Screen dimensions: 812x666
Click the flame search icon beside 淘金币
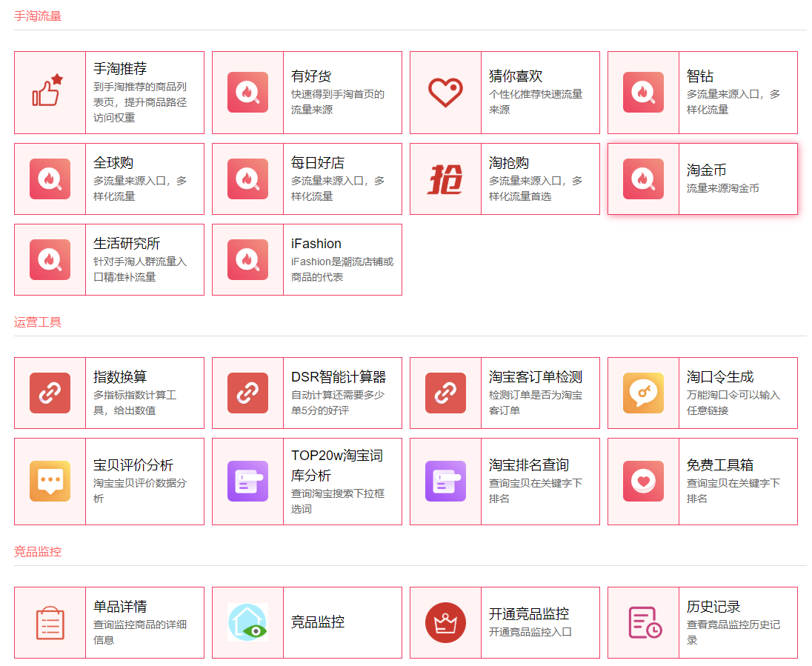pos(643,179)
